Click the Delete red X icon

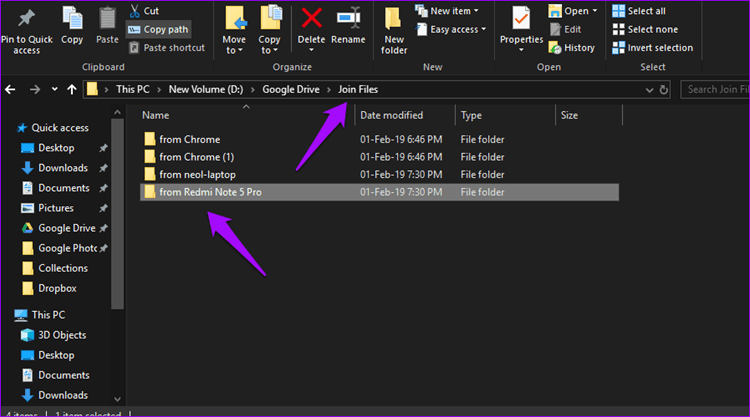[x=311, y=18]
